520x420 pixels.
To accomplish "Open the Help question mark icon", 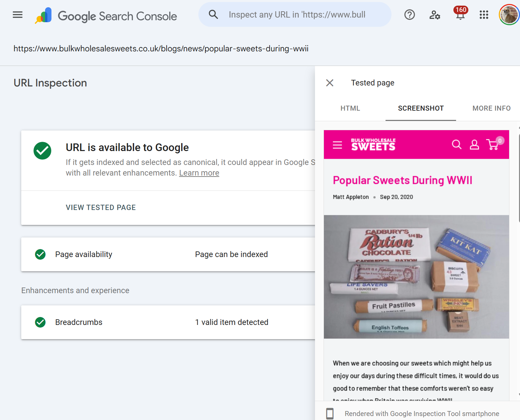I will click(409, 15).
